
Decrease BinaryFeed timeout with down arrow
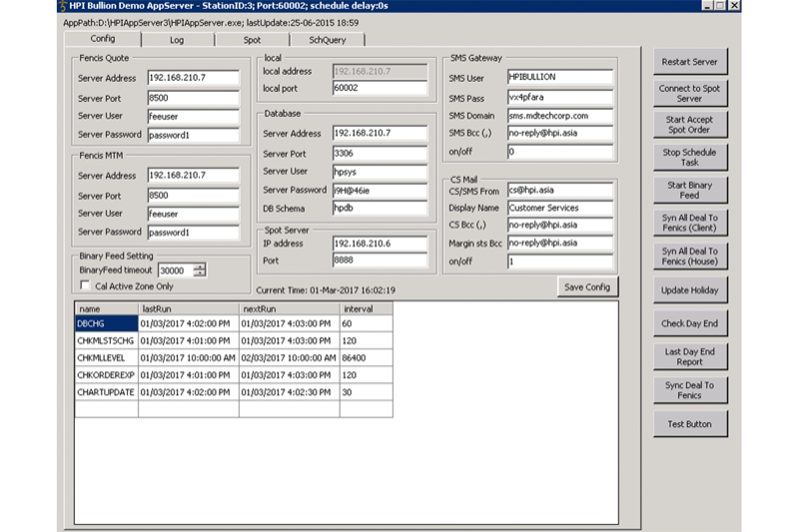pos(201,273)
